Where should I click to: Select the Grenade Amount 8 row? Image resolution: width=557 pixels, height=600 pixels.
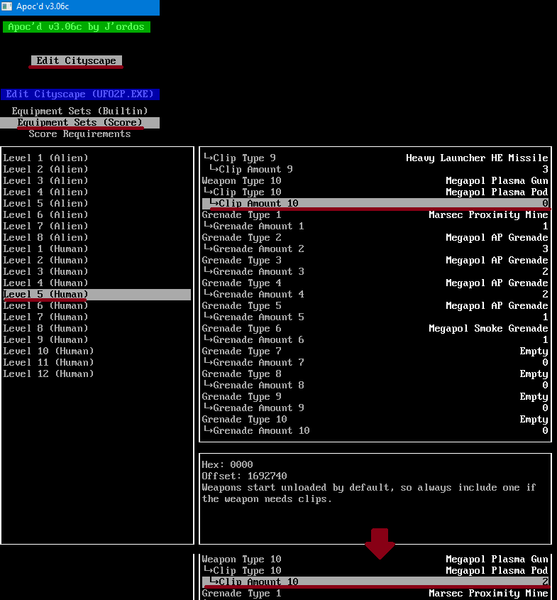375,385
